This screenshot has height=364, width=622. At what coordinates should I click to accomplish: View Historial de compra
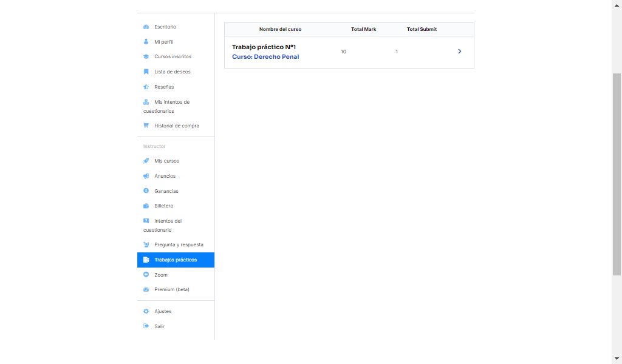point(176,126)
